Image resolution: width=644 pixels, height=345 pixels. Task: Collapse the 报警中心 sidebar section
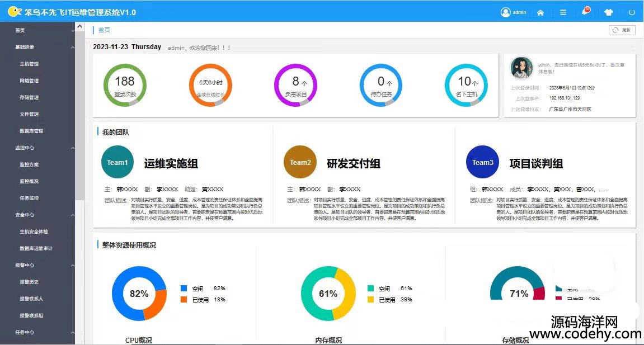[73, 266]
